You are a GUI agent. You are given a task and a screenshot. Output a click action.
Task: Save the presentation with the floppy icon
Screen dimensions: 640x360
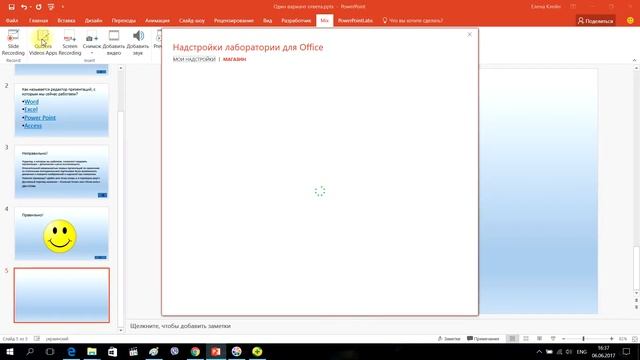pyautogui.click(x=11, y=7)
